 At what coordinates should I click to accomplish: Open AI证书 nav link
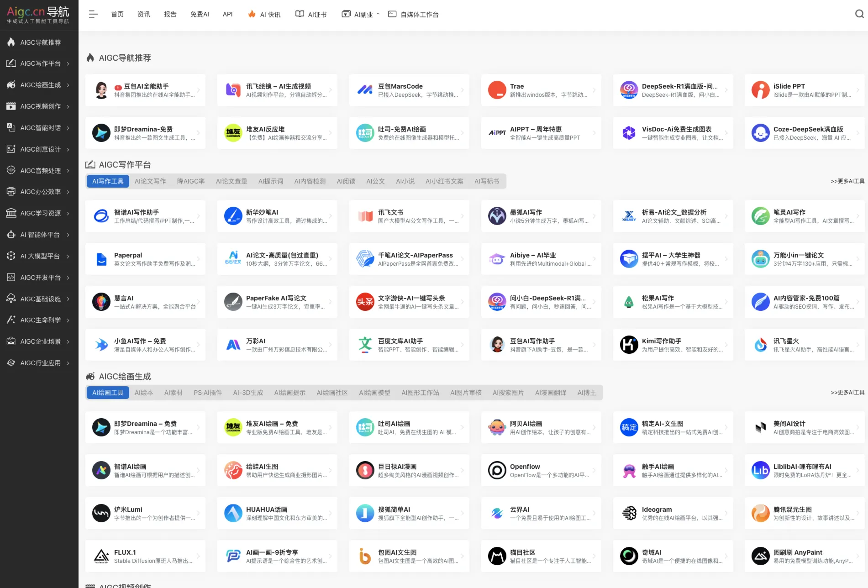point(311,15)
